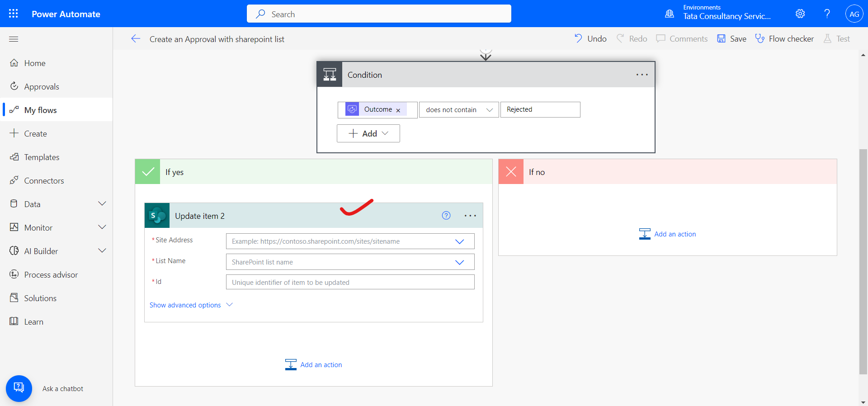Screen dimensions: 868x406
Task: Click the Id input field
Action: 350,283
